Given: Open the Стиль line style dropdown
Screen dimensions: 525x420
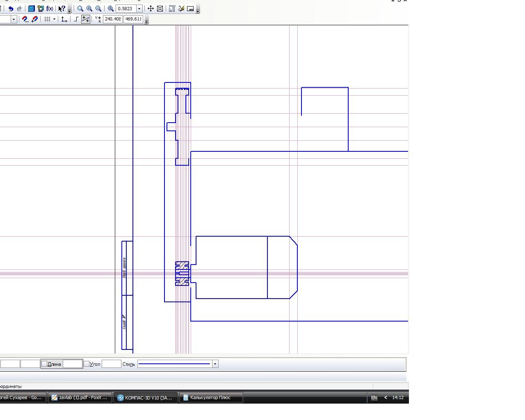Looking at the screenshot, I should coord(215,364).
